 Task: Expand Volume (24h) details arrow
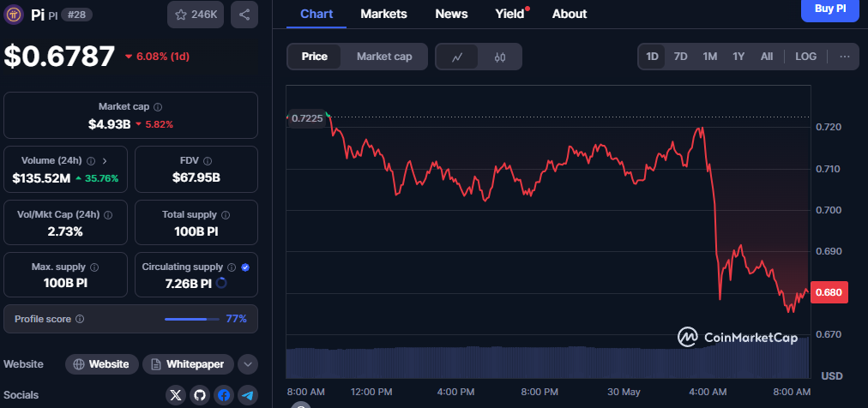105,161
